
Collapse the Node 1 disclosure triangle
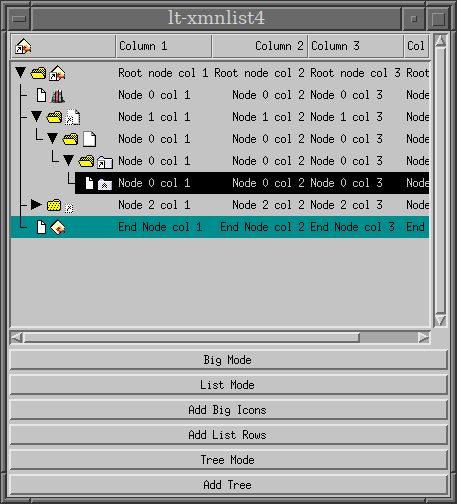tap(37, 116)
